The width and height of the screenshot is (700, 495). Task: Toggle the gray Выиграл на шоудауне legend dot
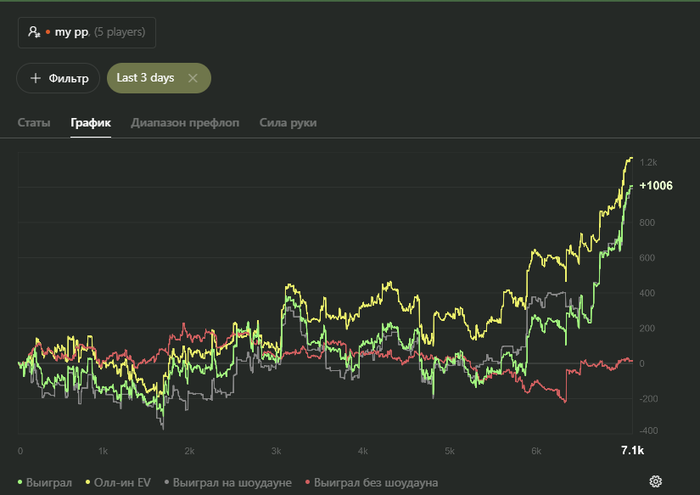point(167,482)
